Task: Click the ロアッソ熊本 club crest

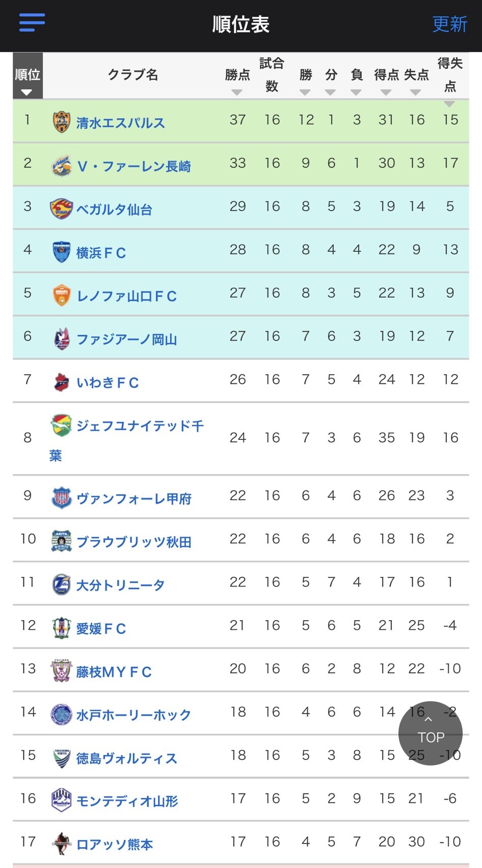Action: click(x=62, y=844)
